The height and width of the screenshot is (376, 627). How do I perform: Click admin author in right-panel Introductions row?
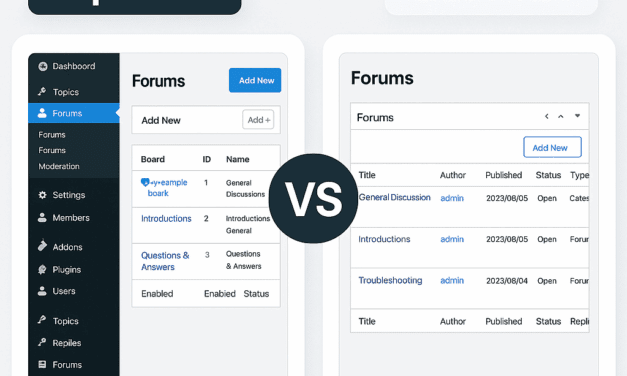pyautogui.click(x=452, y=239)
